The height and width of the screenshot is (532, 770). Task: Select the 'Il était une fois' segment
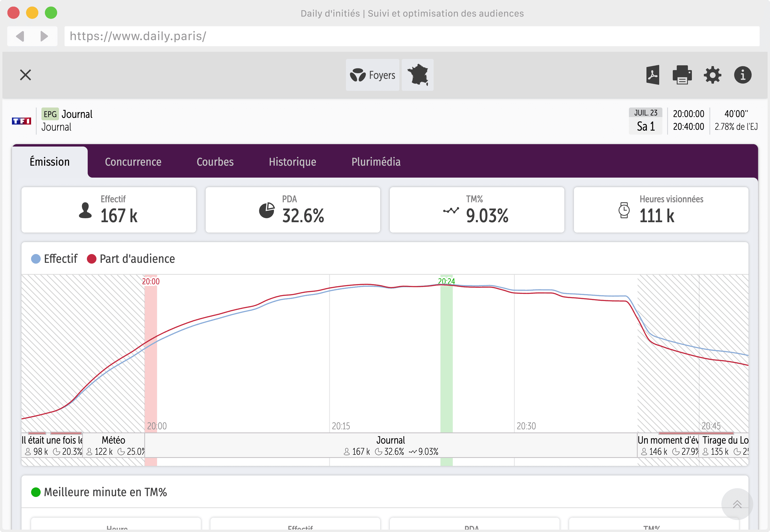[x=52, y=446]
